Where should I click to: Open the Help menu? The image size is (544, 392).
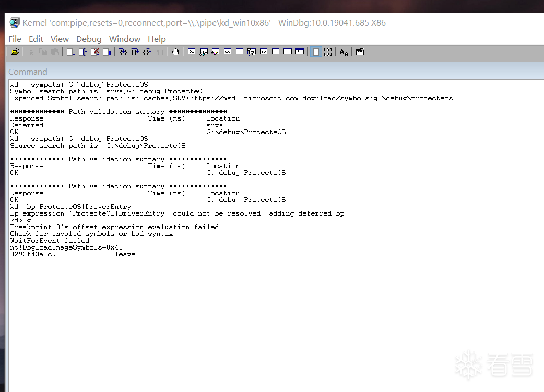[x=157, y=39]
